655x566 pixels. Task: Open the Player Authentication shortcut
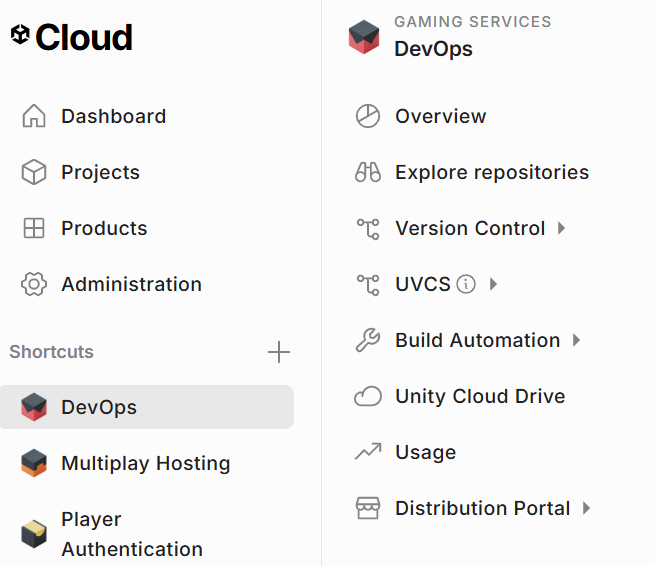click(x=132, y=534)
